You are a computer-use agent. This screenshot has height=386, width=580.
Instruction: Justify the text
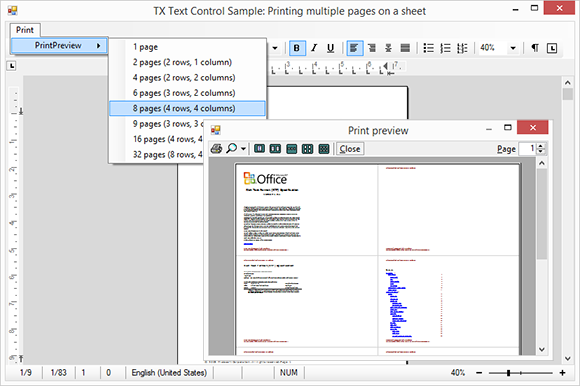(x=405, y=48)
